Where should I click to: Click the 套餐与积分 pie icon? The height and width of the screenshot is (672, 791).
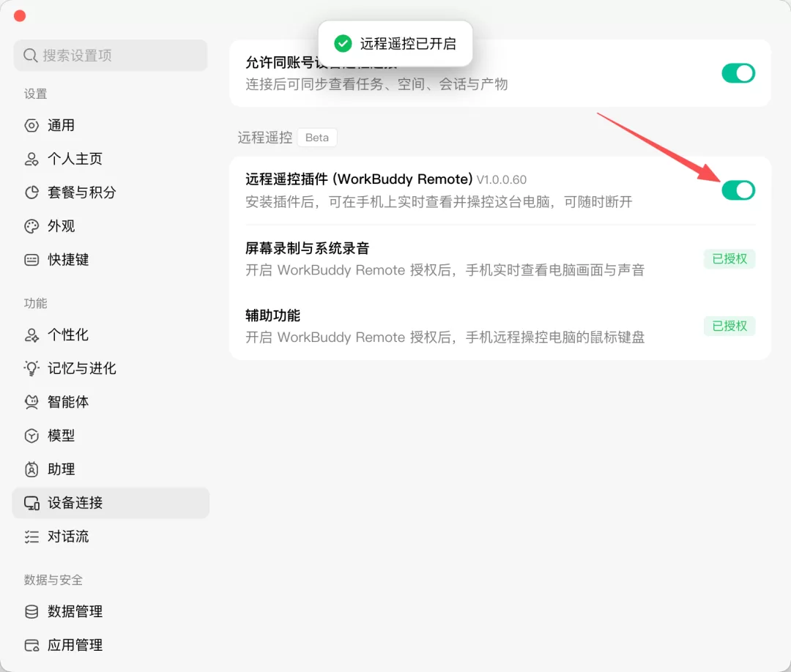click(x=31, y=193)
